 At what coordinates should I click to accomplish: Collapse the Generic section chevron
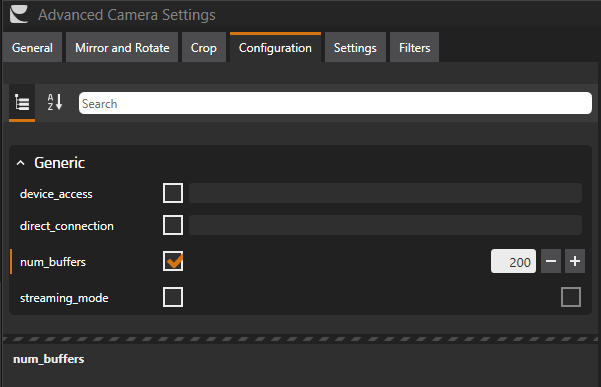[21, 163]
